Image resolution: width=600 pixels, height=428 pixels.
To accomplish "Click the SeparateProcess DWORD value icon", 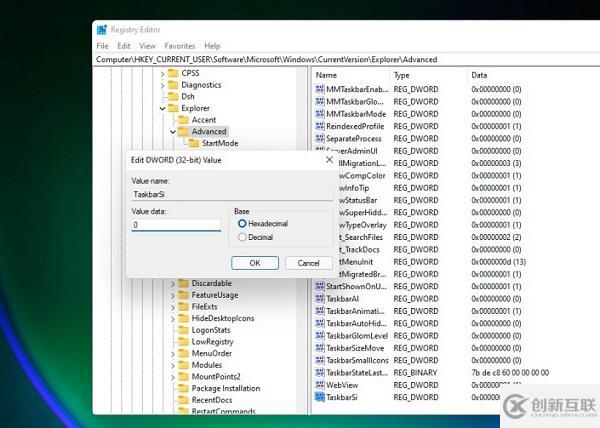I will [x=320, y=138].
